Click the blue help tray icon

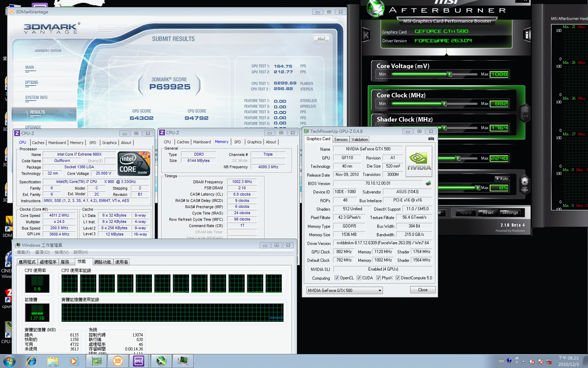click(x=509, y=360)
